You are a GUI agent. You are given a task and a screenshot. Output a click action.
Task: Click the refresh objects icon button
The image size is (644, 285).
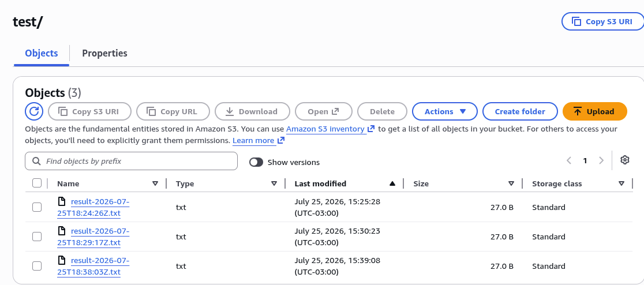[x=34, y=111]
